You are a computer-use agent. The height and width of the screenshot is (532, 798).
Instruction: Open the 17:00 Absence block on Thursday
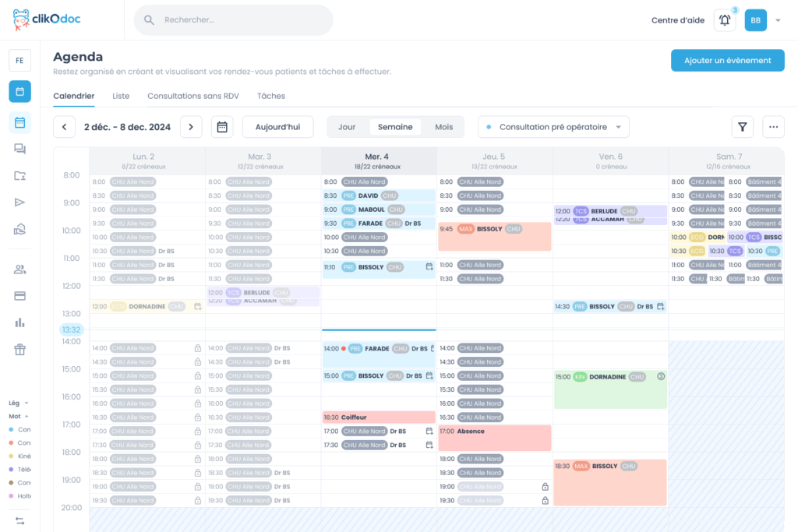(x=495, y=438)
